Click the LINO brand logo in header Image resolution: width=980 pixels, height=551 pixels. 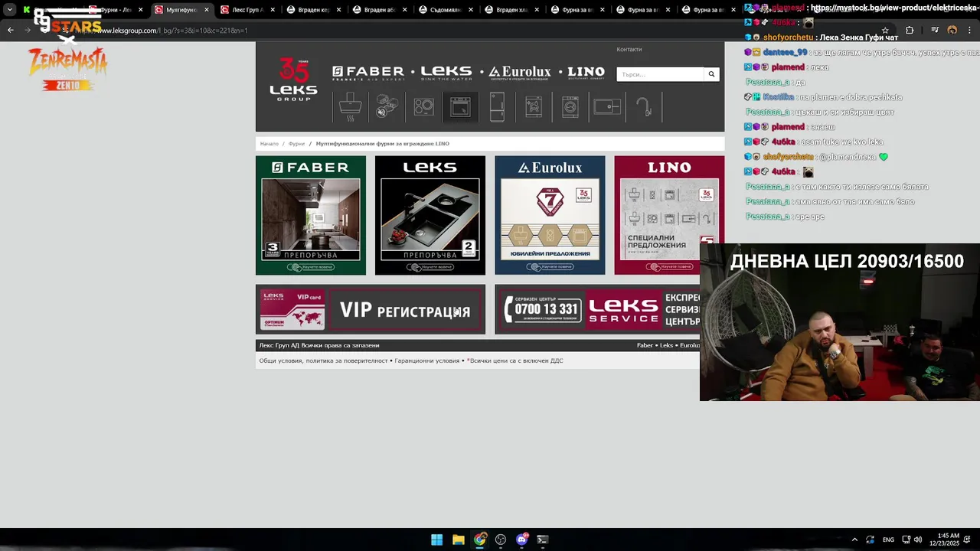click(586, 73)
